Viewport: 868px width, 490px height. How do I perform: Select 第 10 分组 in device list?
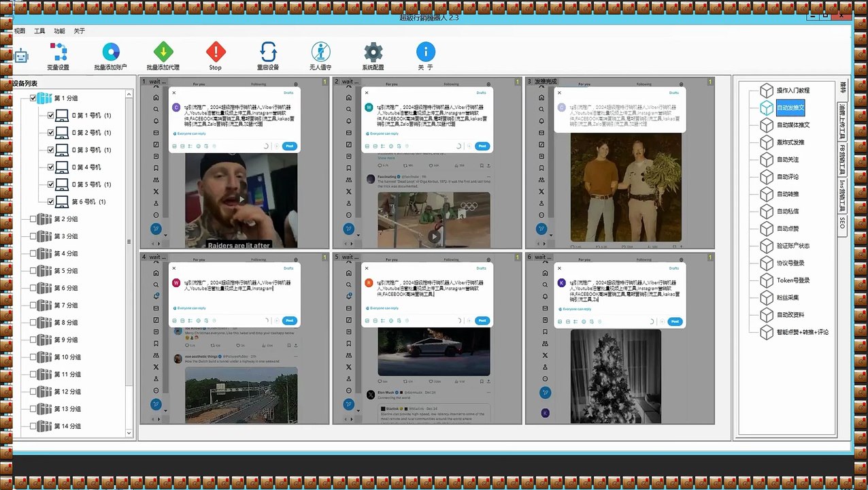point(67,357)
